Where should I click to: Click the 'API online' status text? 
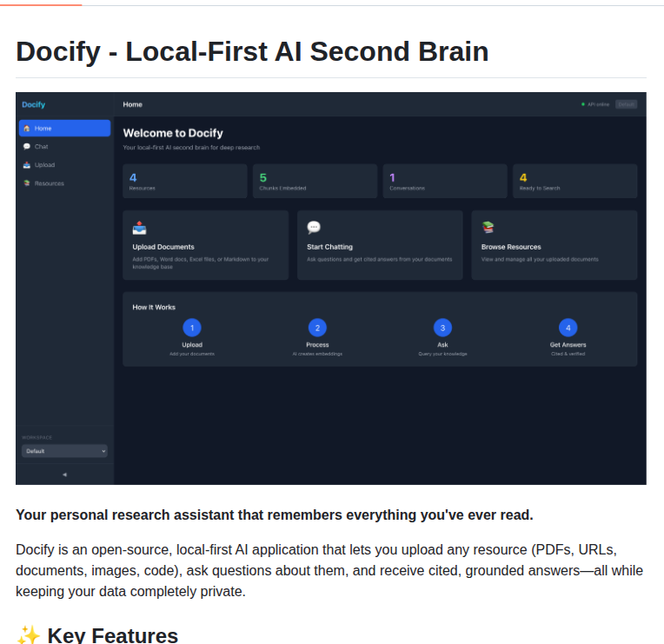pyautogui.click(x=598, y=104)
